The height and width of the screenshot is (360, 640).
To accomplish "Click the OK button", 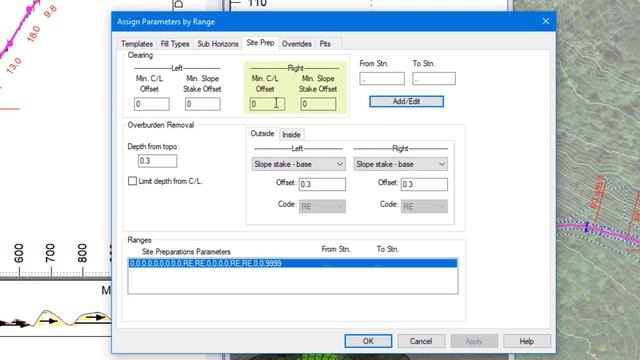I will point(368,341).
